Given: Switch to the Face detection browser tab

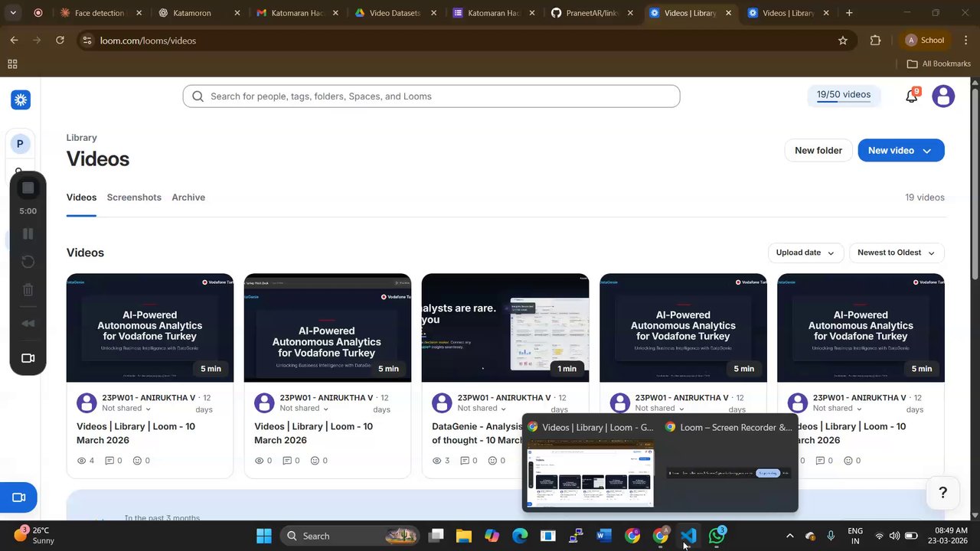Looking at the screenshot, I should point(100,13).
